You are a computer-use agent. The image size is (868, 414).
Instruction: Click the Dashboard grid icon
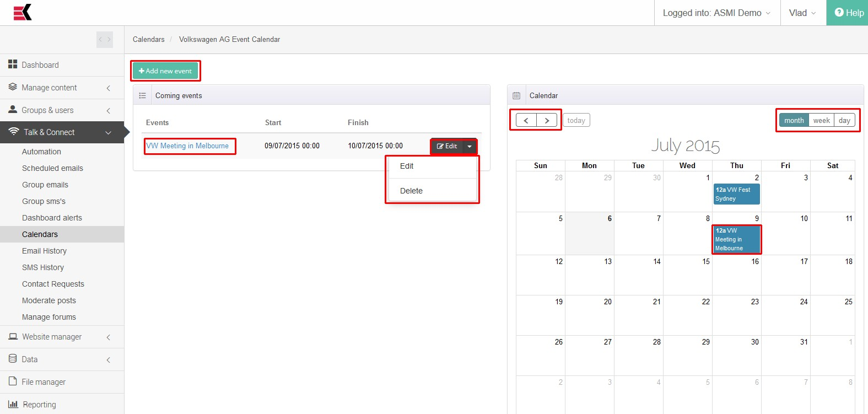[13, 64]
